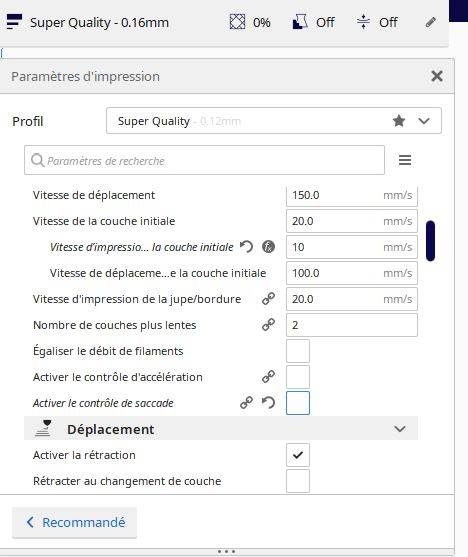Click the pencil edit icon in top bar
Image resolution: width=468 pixels, height=557 pixels.
431,22
